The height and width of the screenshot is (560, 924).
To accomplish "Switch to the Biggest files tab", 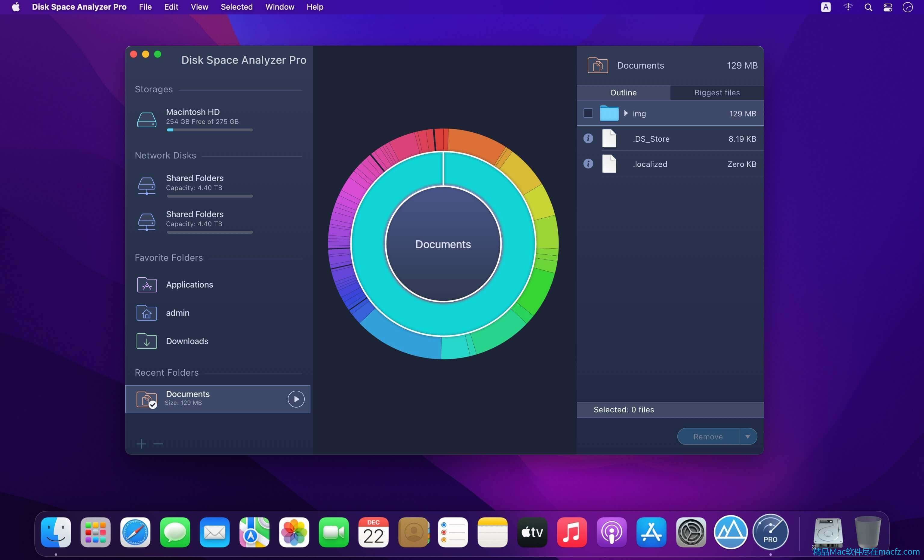I will point(717,93).
